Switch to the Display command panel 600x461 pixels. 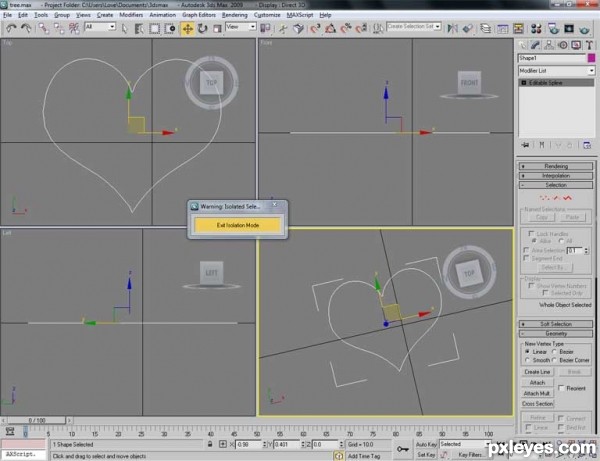point(576,45)
